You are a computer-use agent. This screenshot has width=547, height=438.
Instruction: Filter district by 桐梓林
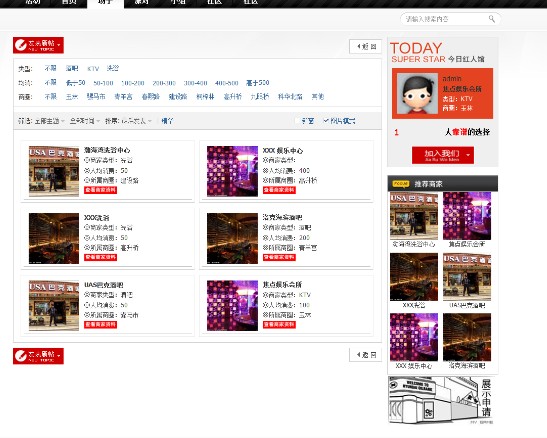point(205,97)
